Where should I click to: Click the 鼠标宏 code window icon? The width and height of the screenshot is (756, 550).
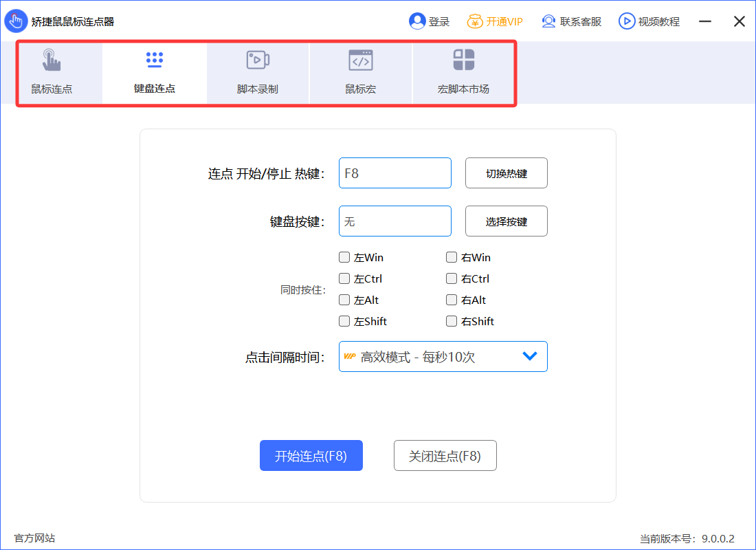tap(361, 60)
